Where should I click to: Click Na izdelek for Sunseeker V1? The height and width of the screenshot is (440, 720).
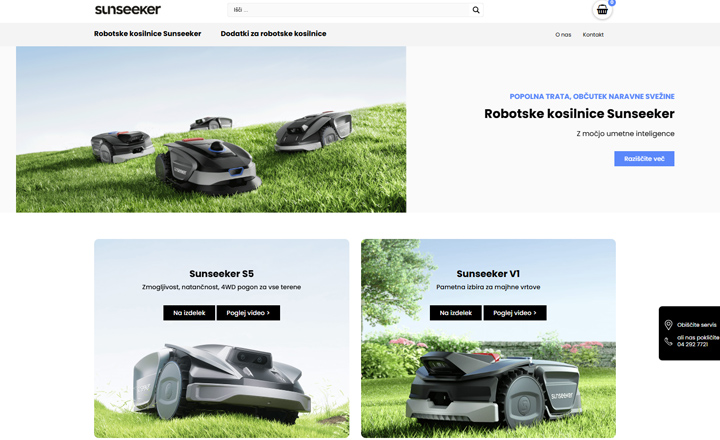(x=455, y=313)
